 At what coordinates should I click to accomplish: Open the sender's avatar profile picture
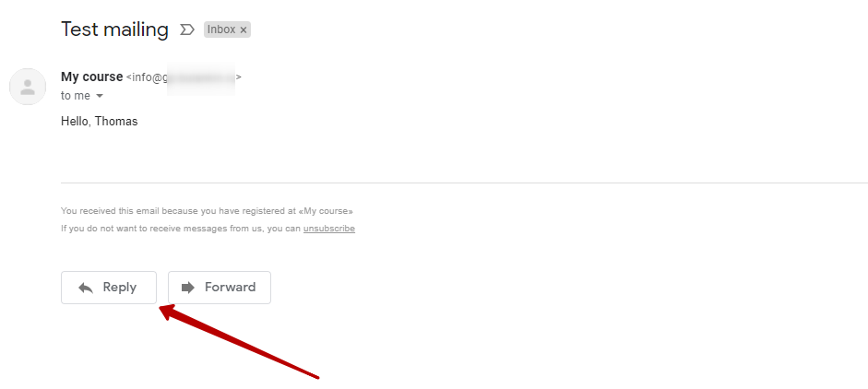tap(28, 87)
